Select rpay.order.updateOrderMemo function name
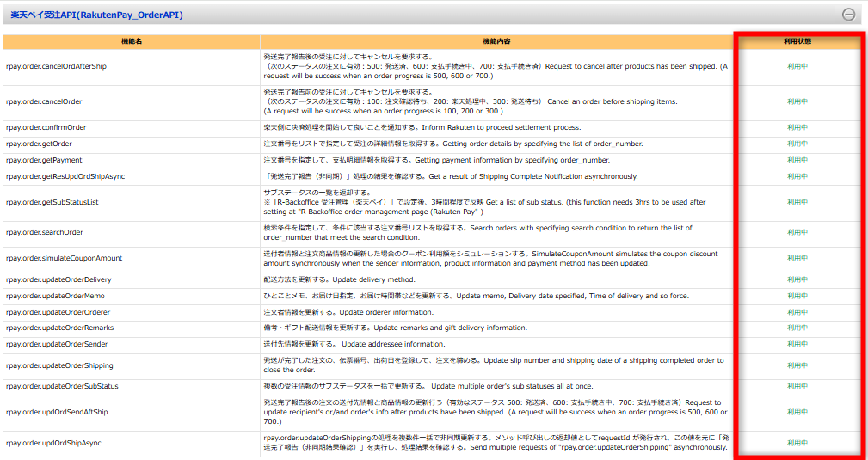 tap(55, 296)
